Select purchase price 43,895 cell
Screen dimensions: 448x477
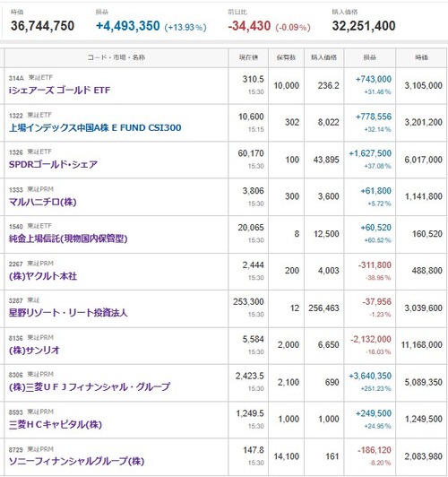326,160
